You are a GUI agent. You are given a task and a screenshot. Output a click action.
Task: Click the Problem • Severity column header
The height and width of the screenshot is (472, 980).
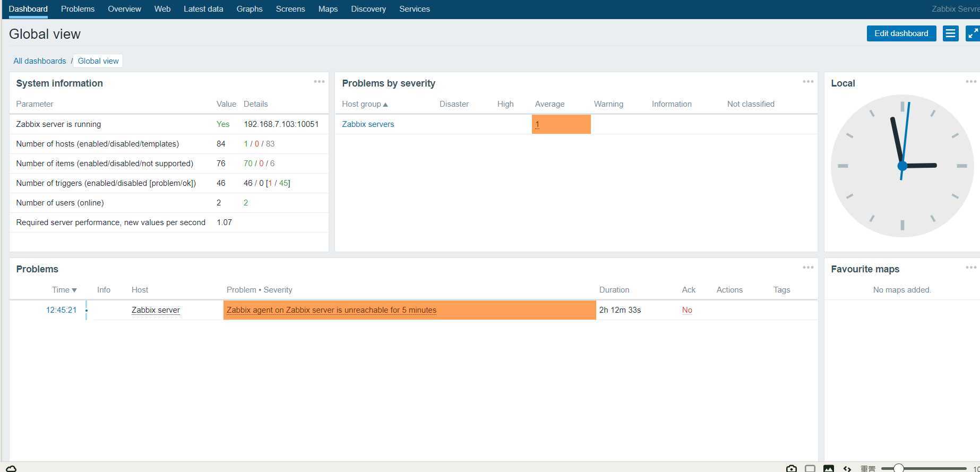pos(259,290)
